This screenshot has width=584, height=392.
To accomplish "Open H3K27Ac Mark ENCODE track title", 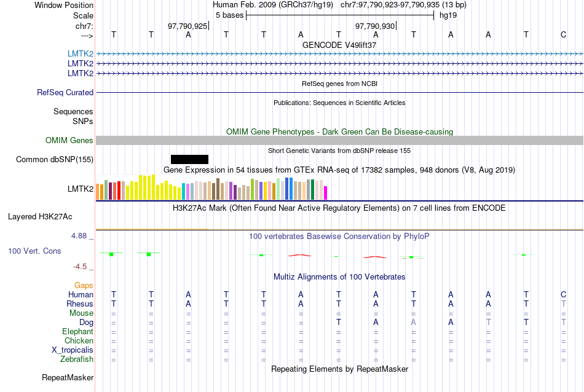I will 339,208.
